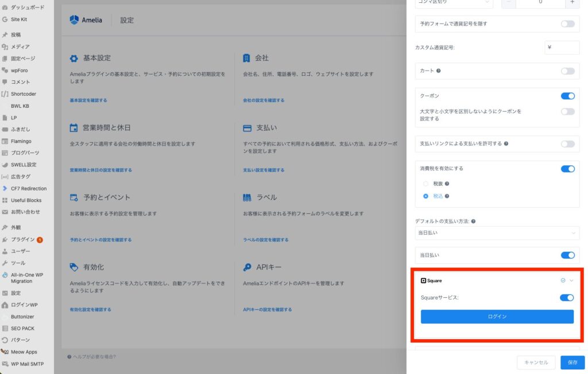
Task: Click the building icon beside 会社
Action: click(247, 58)
